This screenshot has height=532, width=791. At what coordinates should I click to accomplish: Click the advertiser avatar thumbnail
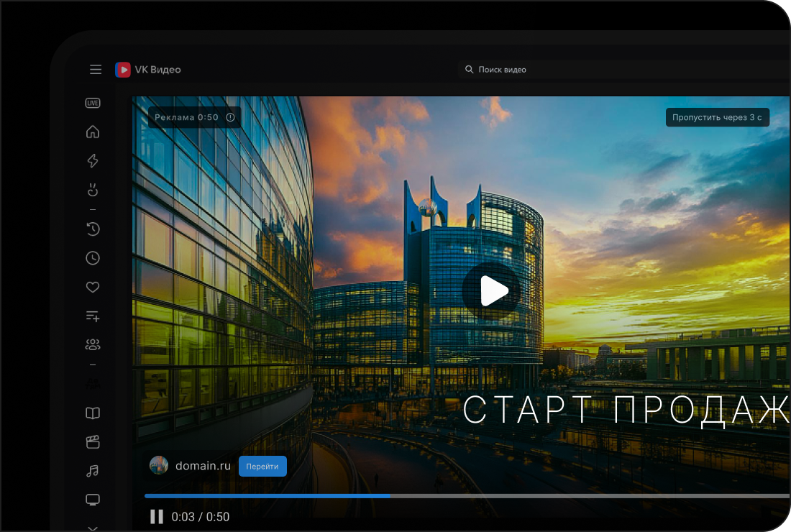[x=159, y=465]
